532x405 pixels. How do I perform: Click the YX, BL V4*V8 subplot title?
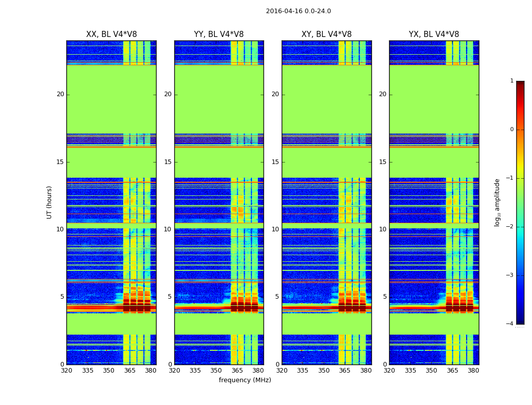(434, 34)
